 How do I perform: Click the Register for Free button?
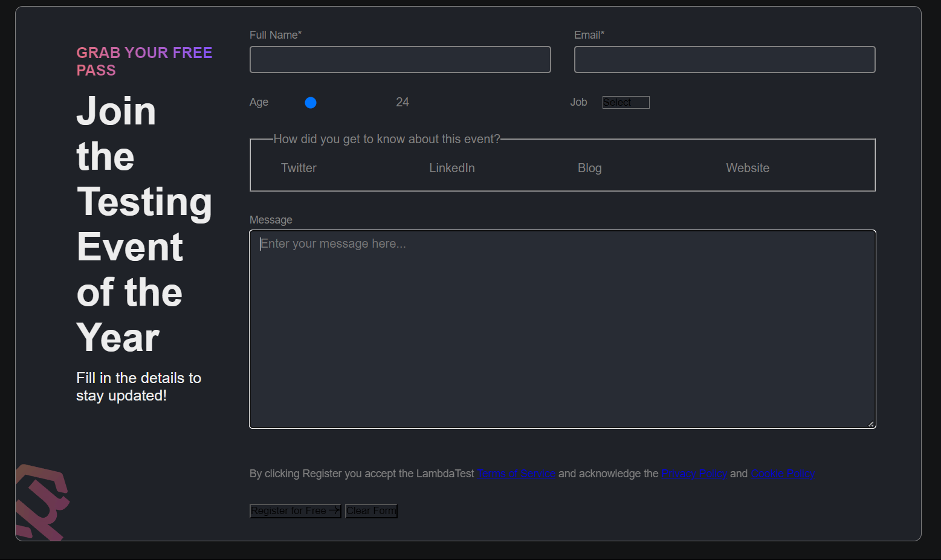295,510
